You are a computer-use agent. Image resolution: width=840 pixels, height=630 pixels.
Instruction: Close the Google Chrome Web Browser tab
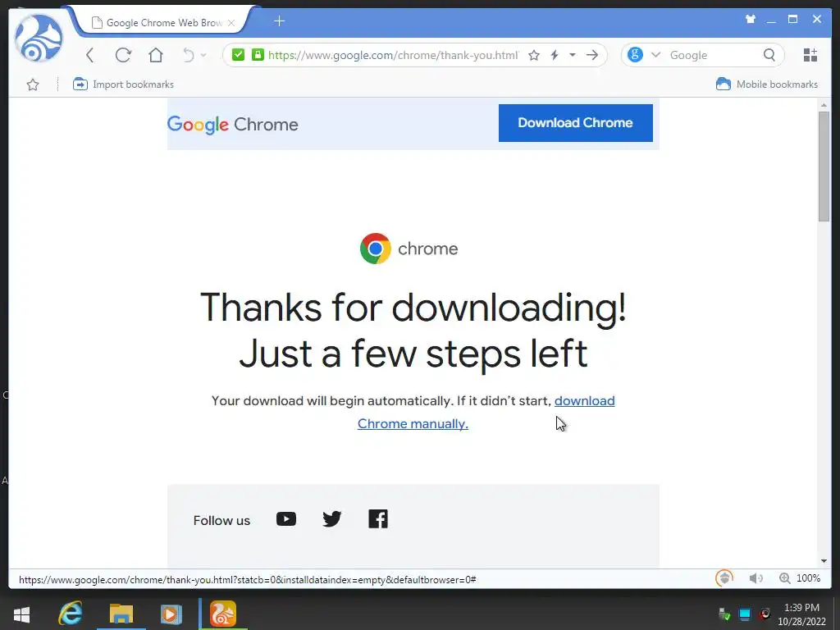[x=231, y=22]
